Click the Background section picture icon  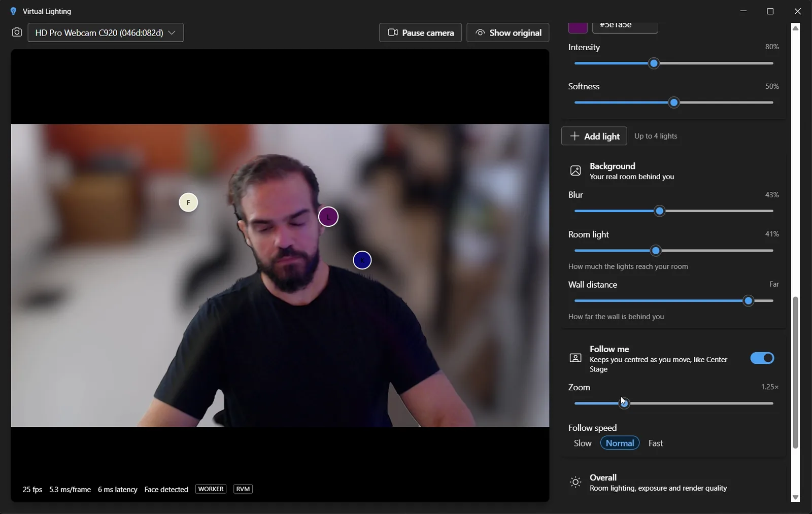[x=576, y=170]
